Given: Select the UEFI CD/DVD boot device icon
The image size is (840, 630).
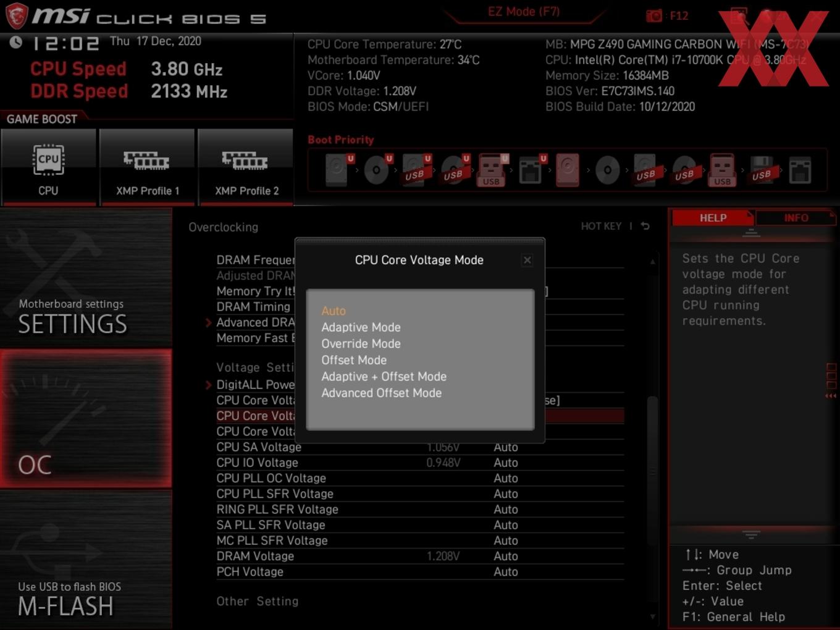Looking at the screenshot, I should coord(377,170).
